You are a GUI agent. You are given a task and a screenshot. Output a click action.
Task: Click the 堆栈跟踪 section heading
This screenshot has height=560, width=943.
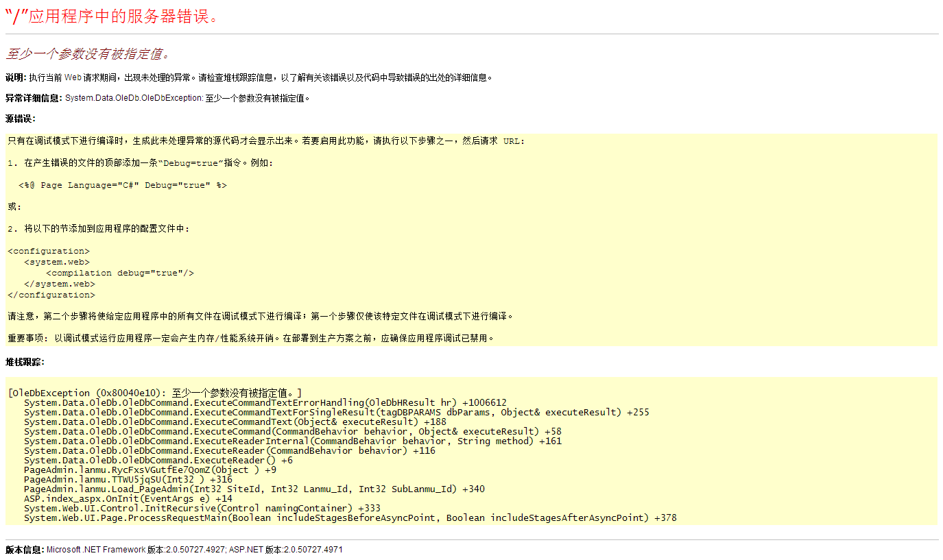[x=25, y=361]
